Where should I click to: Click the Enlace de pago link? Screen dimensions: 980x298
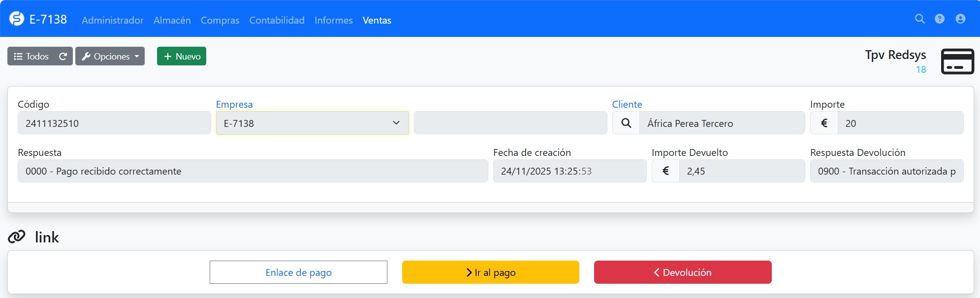click(x=298, y=272)
